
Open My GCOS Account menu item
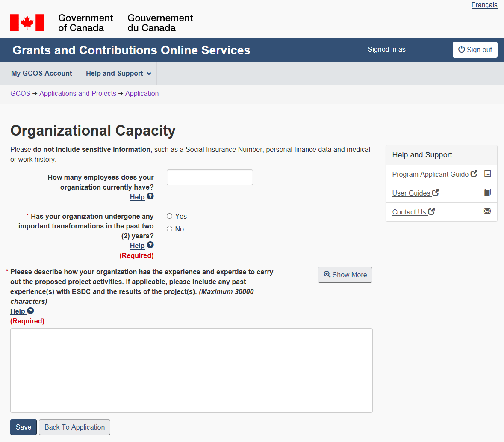click(41, 74)
